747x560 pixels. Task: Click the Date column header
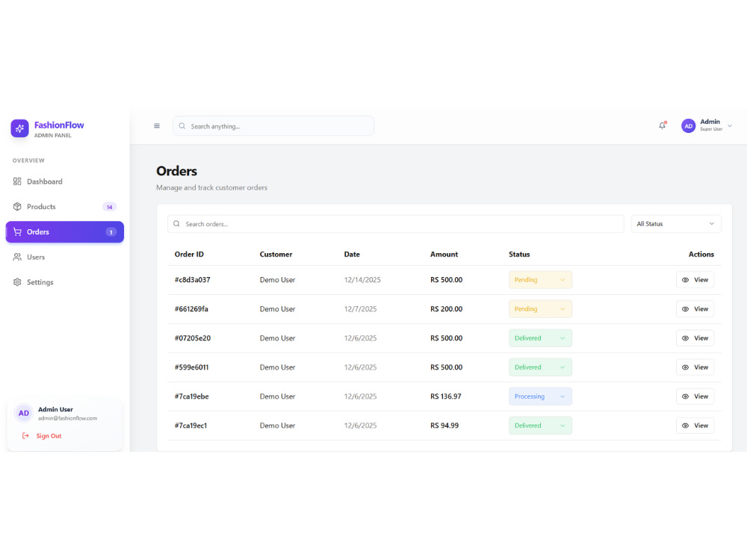(x=352, y=255)
